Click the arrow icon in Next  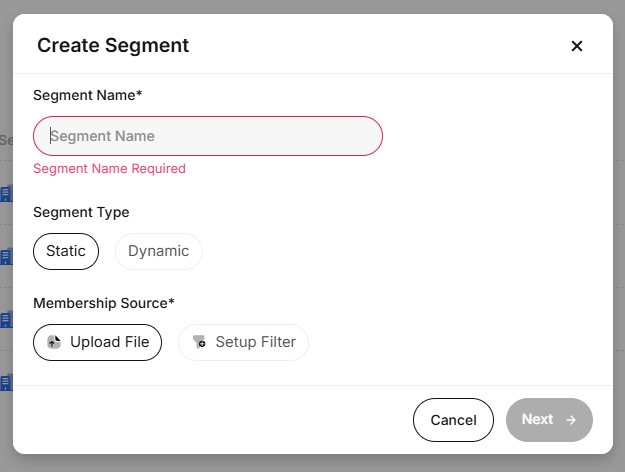[x=571, y=420]
